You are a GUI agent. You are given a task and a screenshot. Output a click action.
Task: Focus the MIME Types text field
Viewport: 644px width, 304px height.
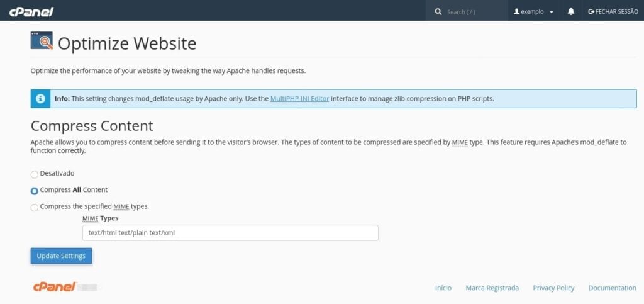[x=230, y=232]
